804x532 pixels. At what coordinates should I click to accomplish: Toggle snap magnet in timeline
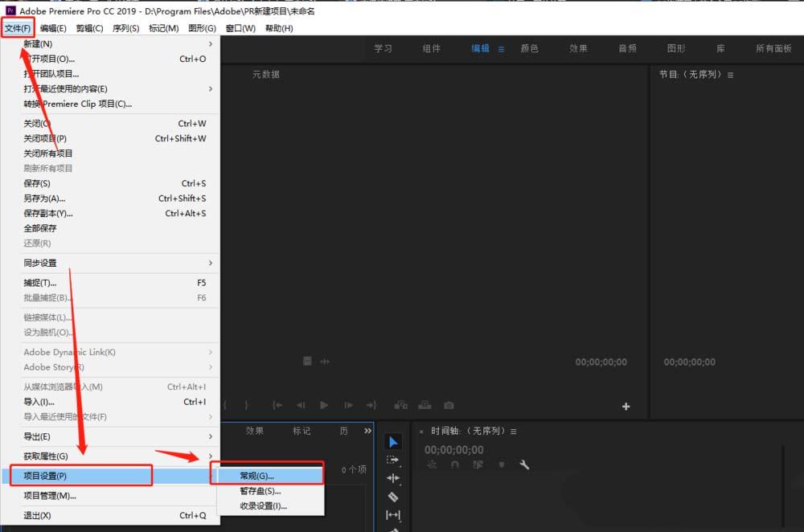[x=455, y=464]
